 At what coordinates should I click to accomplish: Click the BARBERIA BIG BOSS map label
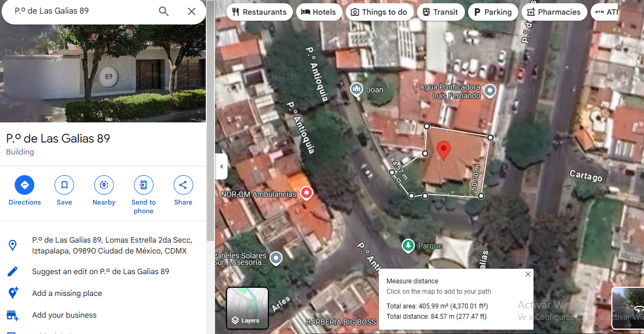tap(341, 323)
